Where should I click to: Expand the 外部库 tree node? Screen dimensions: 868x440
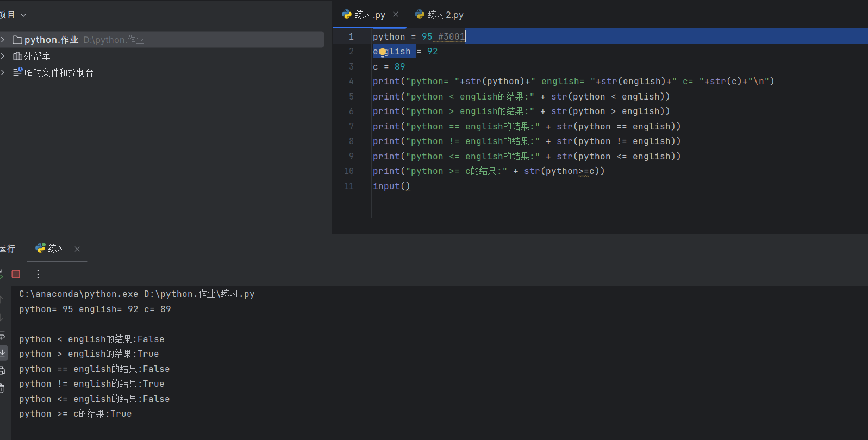point(3,56)
